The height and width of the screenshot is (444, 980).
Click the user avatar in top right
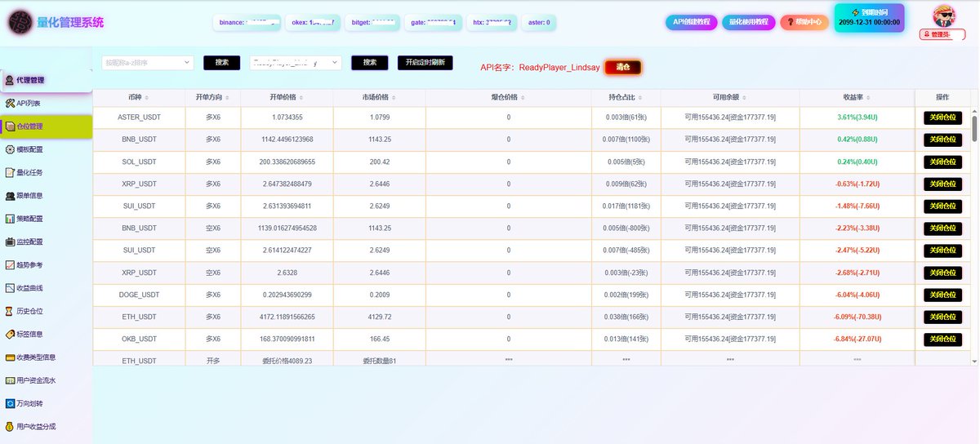pos(946,16)
